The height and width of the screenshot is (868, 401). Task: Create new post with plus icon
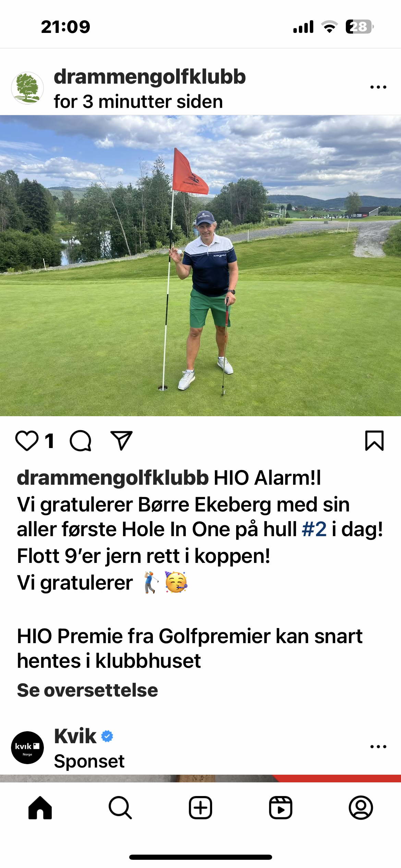(x=200, y=808)
